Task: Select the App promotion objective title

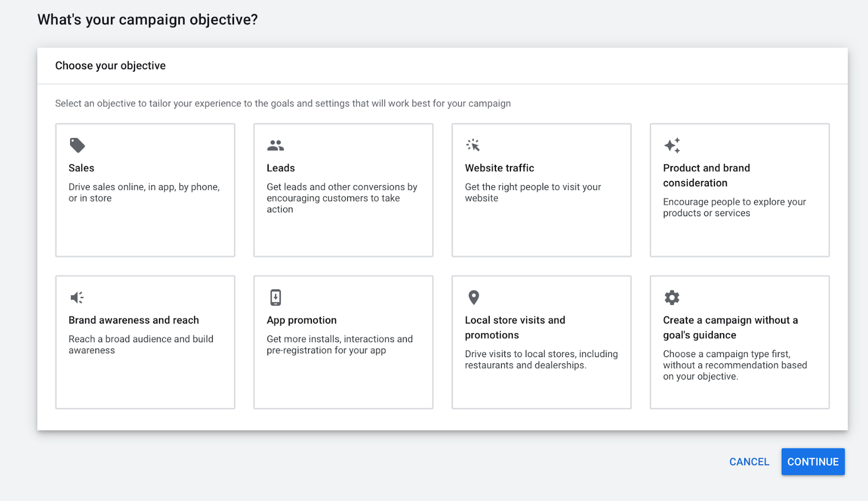Action: coord(302,320)
